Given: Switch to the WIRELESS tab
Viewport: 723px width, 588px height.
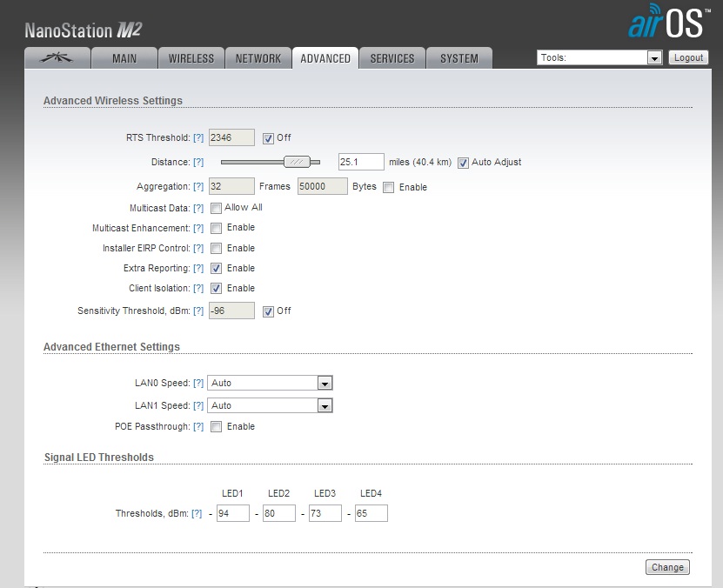Looking at the screenshot, I should pyautogui.click(x=191, y=58).
